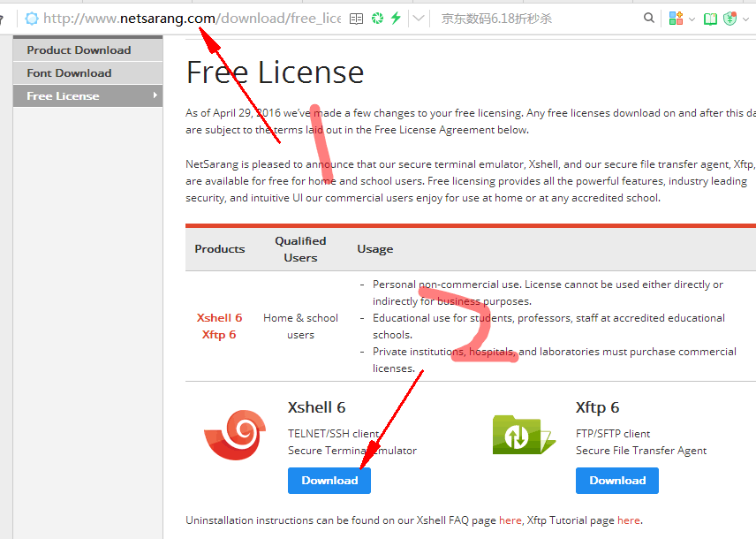Click the green lightning speed mode icon
This screenshot has height=539, width=756.
(396, 19)
